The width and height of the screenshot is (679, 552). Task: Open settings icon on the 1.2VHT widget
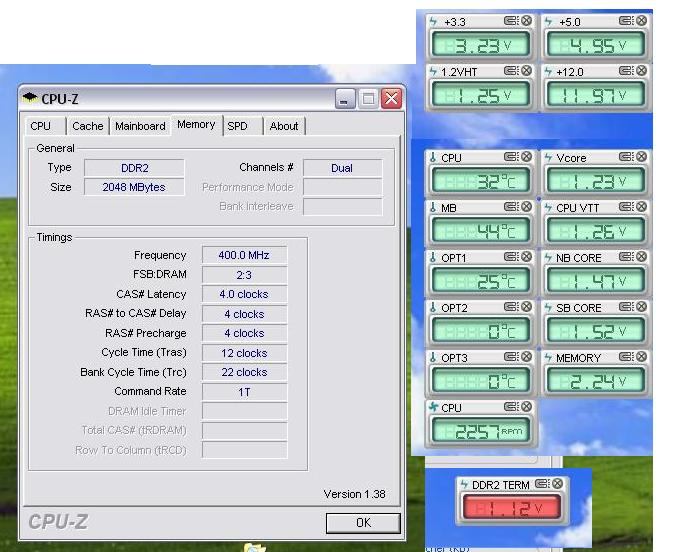click(x=511, y=71)
